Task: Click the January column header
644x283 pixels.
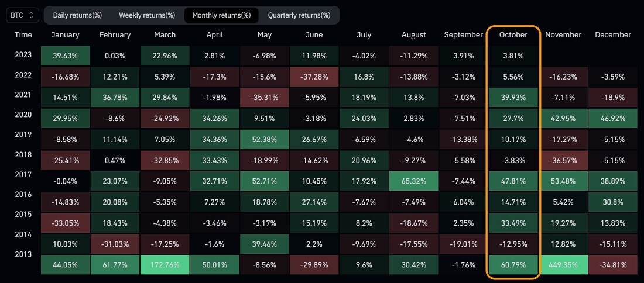Action: pyautogui.click(x=66, y=35)
